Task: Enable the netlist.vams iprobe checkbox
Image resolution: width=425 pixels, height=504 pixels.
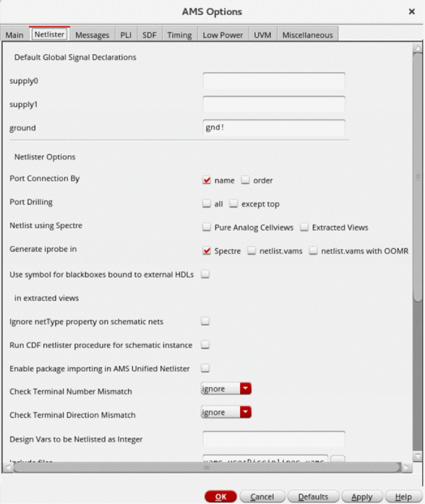Action: [252, 250]
